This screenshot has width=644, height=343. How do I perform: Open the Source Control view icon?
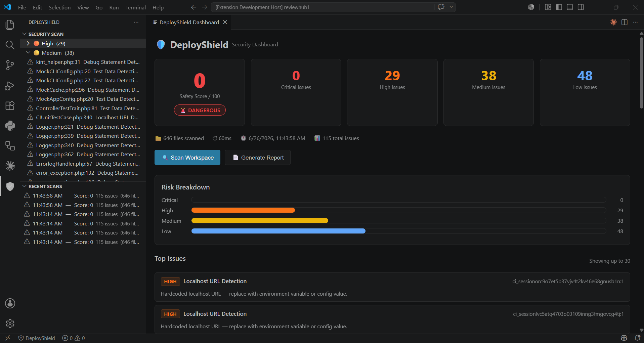coord(10,65)
